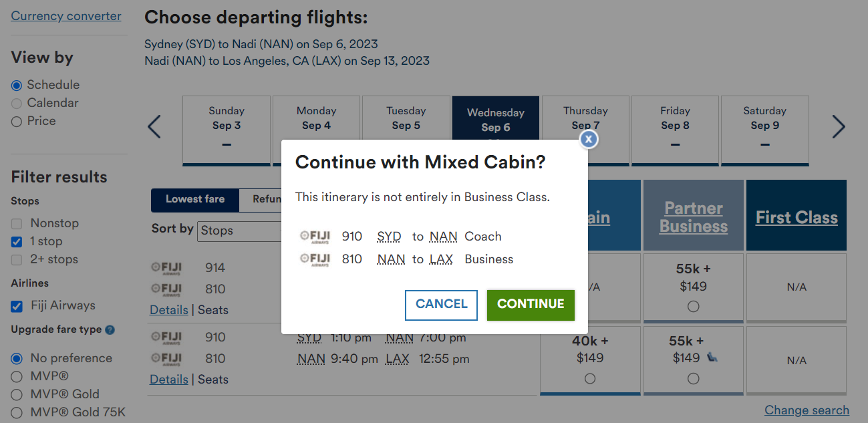Click the seat icon next to the 55k fare
Screen dimensions: 868x423
coord(712,358)
